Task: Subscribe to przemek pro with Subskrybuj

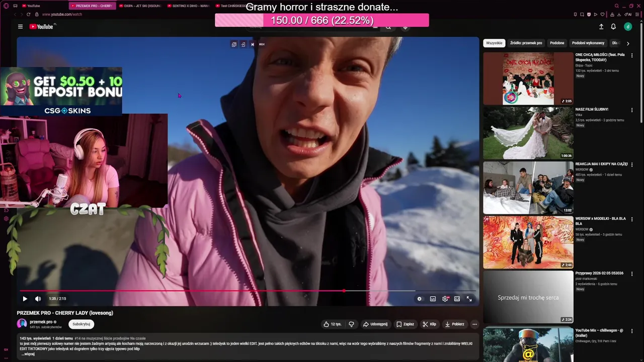Action: click(x=81, y=324)
